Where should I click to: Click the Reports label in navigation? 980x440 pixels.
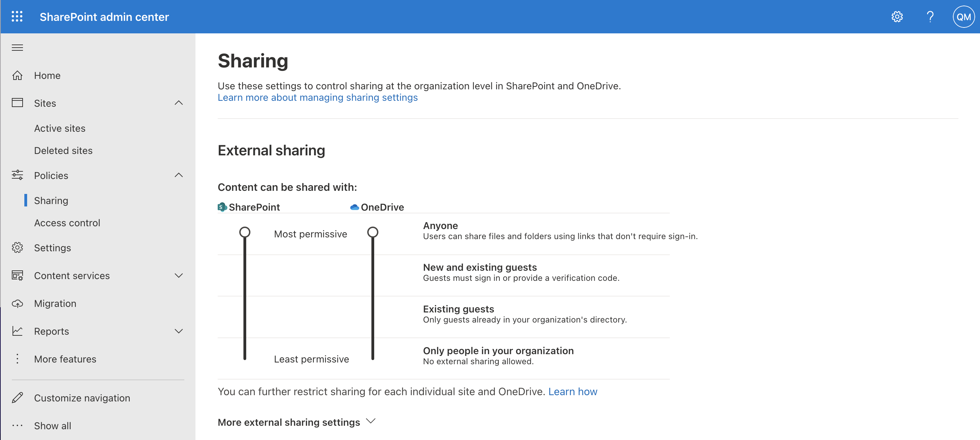point(51,331)
